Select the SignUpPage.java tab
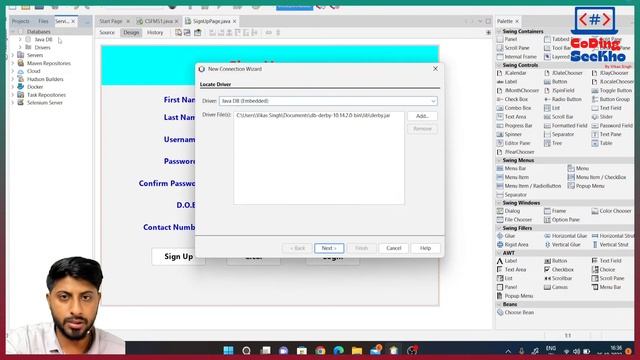Viewport: 640px width, 360px height. pos(211,21)
